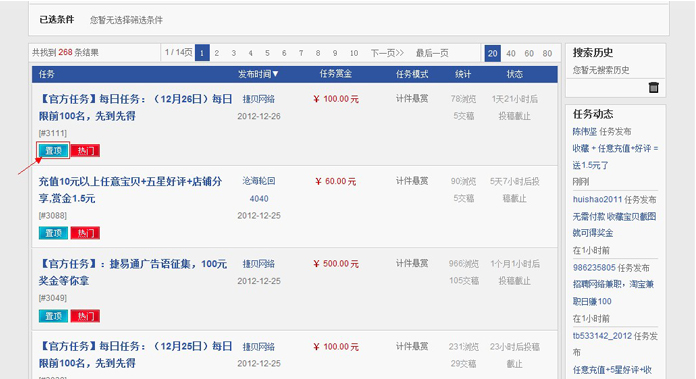Open the 12月25日 daily official task
This screenshot has width=696, height=379.
(x=135, y=355)
